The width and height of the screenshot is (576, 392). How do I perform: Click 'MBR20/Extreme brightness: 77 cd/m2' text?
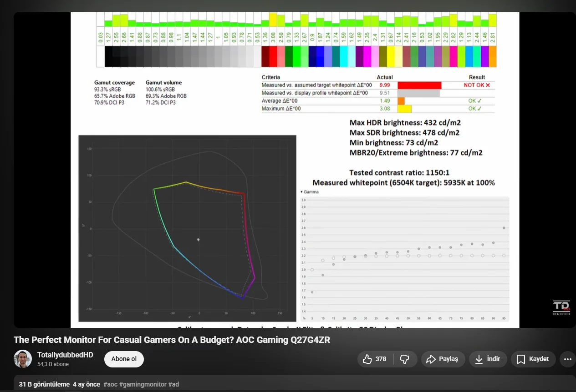416,153
